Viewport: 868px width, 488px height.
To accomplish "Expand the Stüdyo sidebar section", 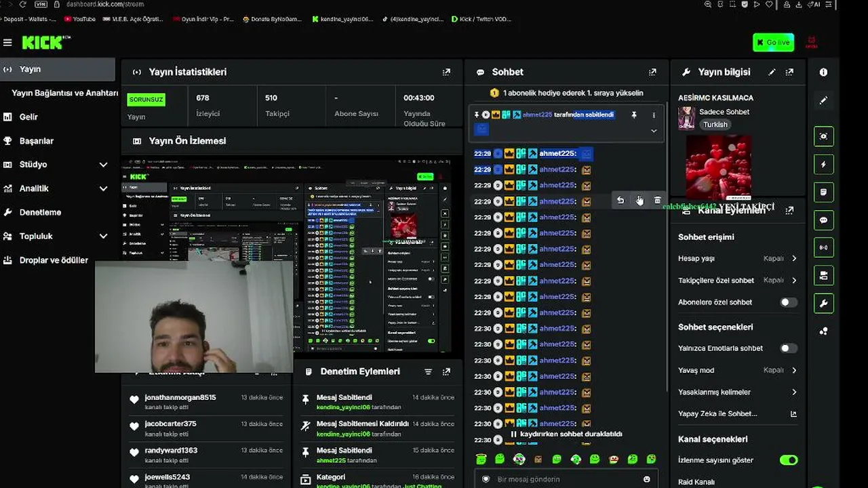I will pyautogui.click(x=103, y=165).
